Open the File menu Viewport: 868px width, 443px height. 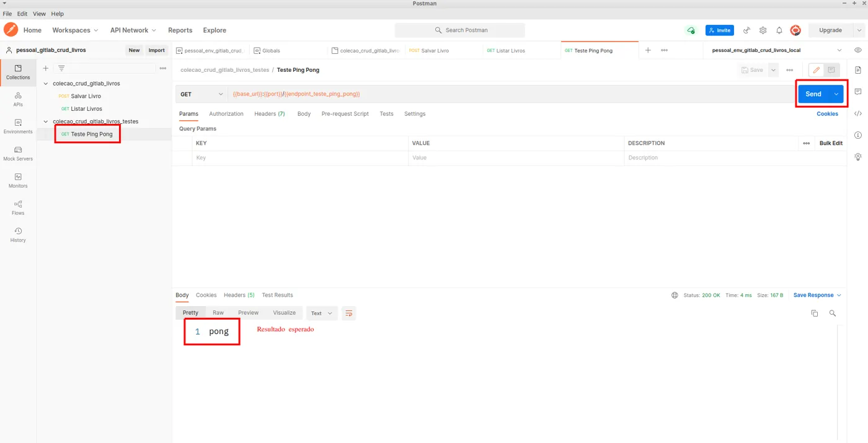(7, 14)
